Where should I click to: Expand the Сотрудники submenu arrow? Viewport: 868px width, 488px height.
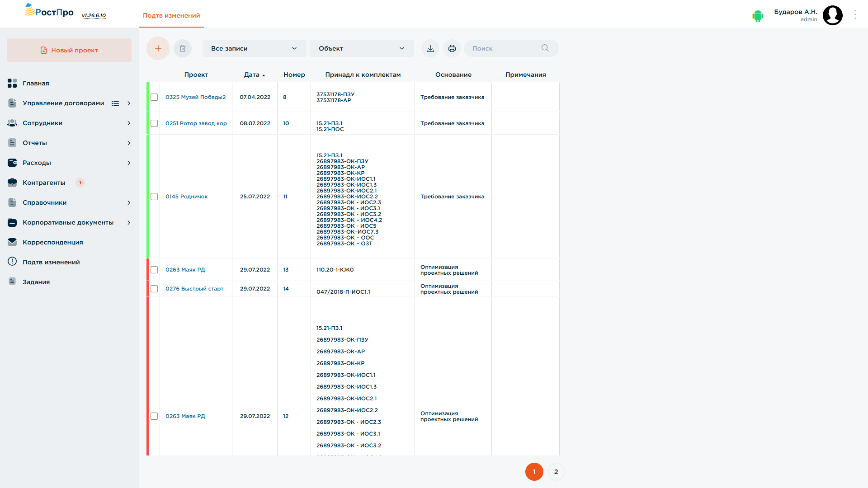[129, 123]
